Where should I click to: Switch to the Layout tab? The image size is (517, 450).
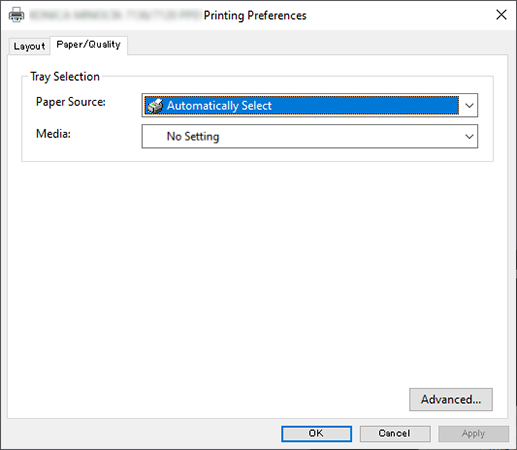(x=29, y=46)
